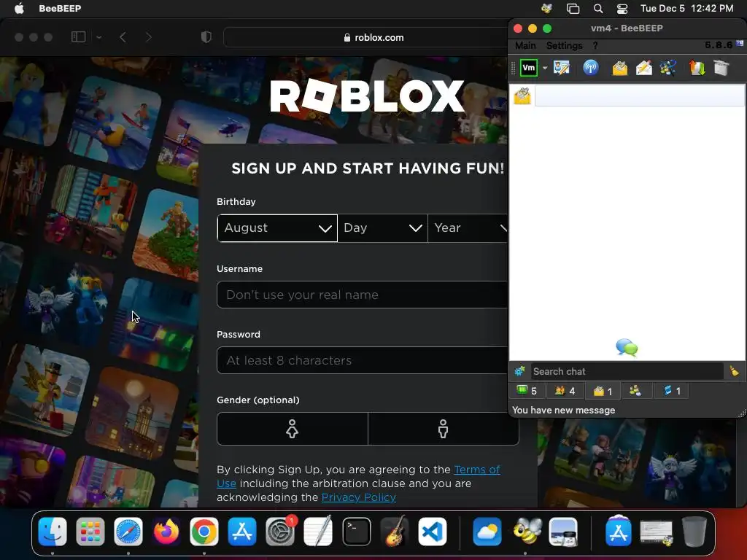Viewport: 747px width, 560px height.
Task: Go forward using Safari forward arrow
Action: (x=149, y=37)
